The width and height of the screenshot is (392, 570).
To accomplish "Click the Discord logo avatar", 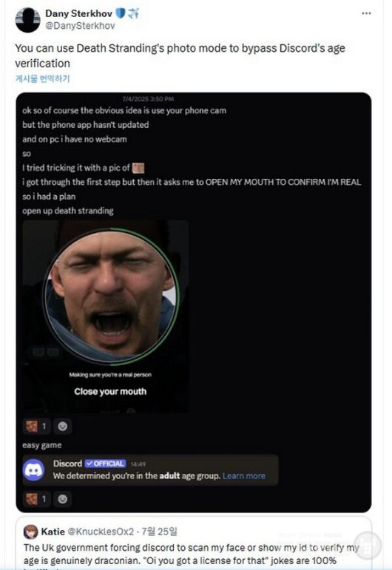I will (x=34, y=469).
